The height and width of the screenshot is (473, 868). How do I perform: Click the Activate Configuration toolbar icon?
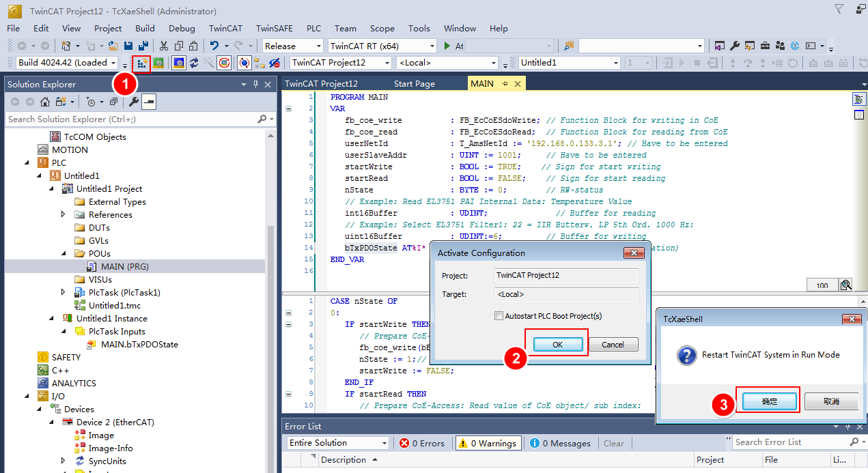143,63
